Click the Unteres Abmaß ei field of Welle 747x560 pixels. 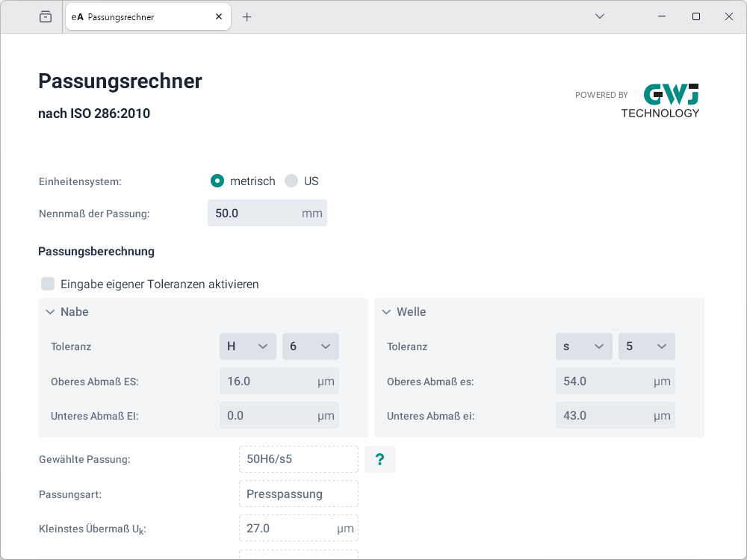tap(605, 416)
